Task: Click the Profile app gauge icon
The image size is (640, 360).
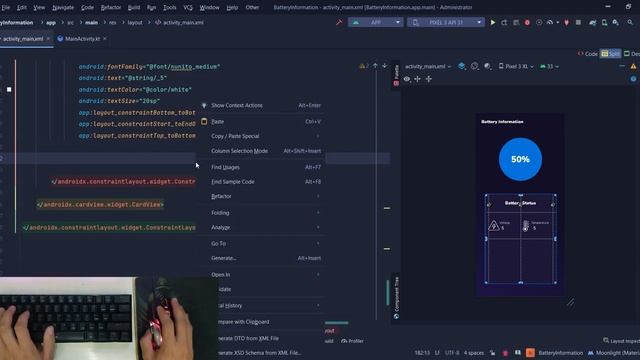Action: click(x=550, y=22)
